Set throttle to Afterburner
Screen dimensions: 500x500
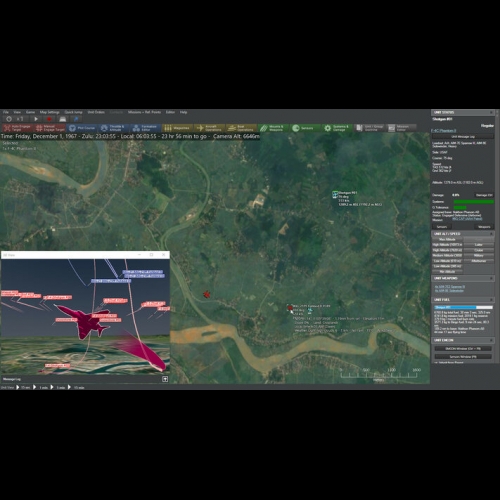tap(478, 261)
